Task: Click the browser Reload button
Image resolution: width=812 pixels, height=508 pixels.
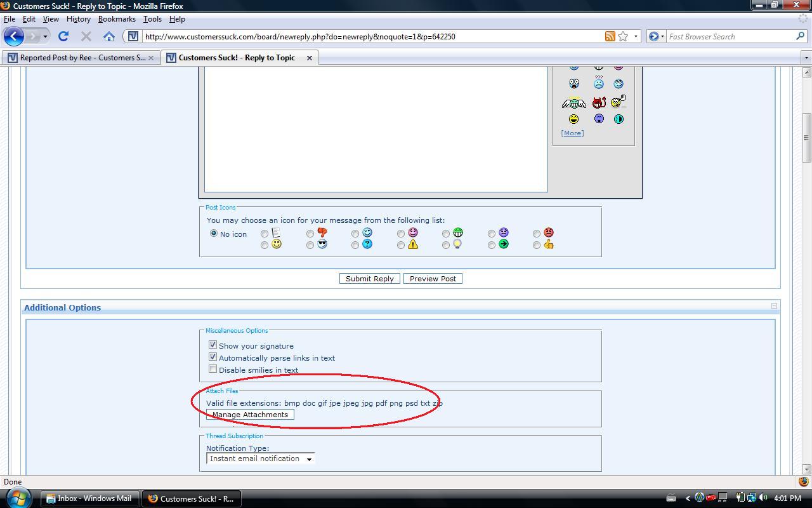Action: tap(63, 36)
